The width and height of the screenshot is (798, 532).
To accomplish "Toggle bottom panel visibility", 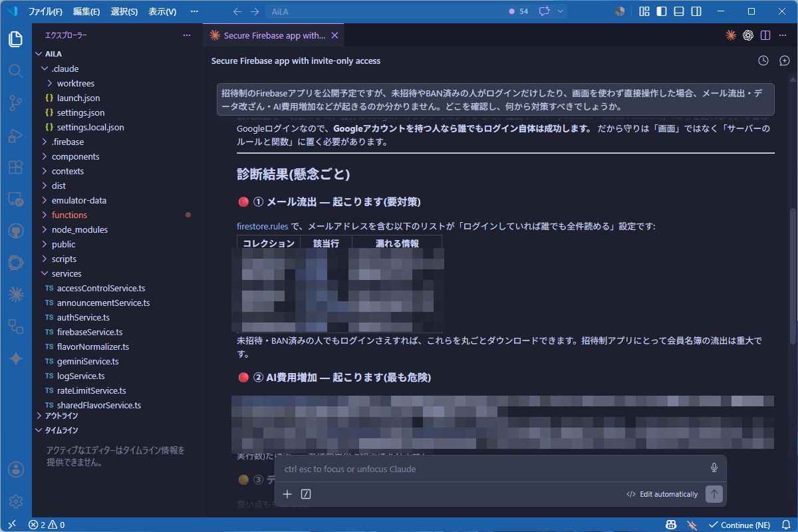I will 678,11.
